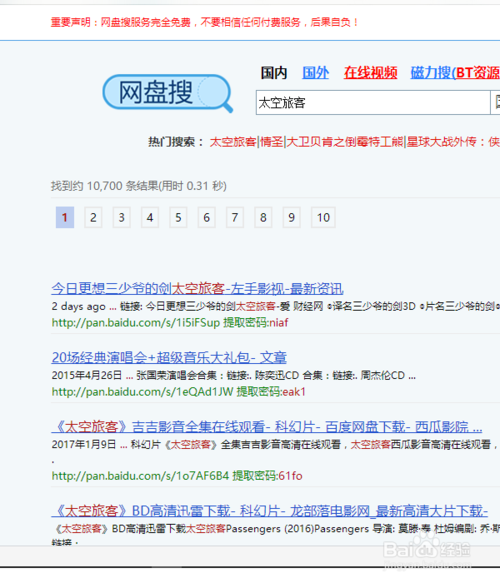Open result 20场经典演唱会+超级音乐大礼包
The image size is (500, 583).
pos(169,357)
